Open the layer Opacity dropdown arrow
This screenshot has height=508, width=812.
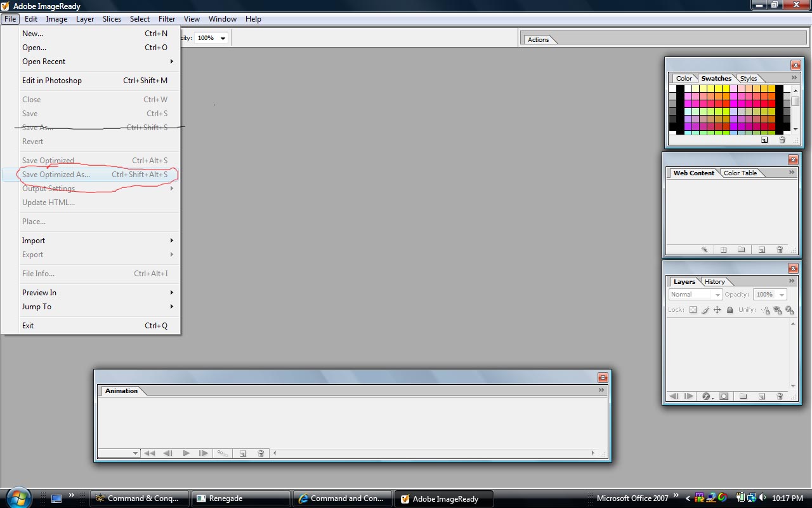click(x=782, y=295)
